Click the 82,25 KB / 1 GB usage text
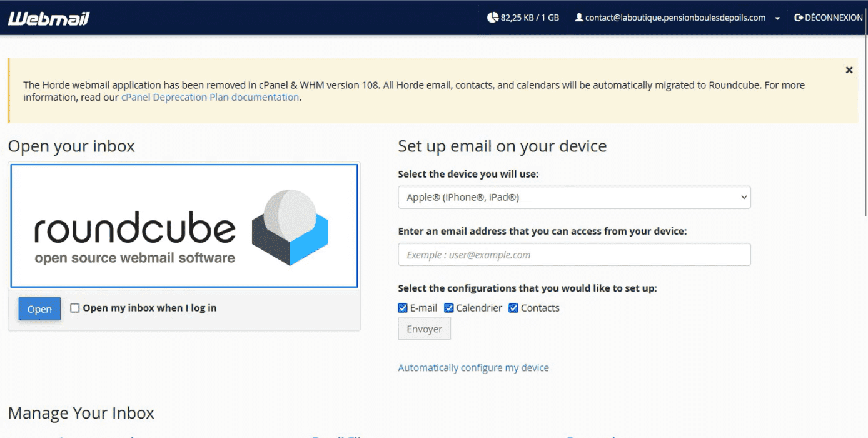Viewport: 868px width, 438px height. 530,18
